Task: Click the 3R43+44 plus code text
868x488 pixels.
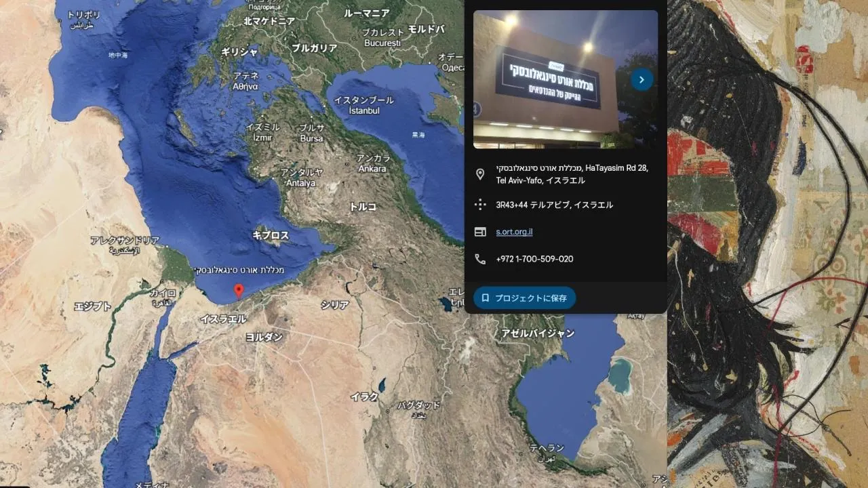Action: point(554,205)
